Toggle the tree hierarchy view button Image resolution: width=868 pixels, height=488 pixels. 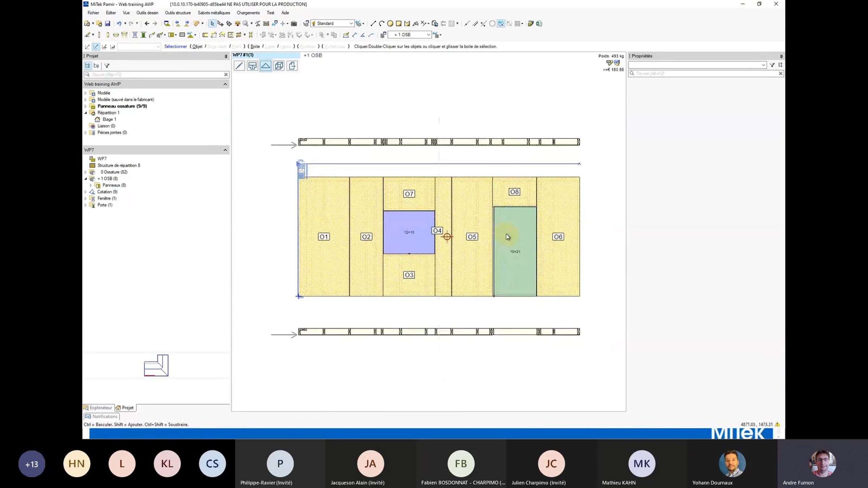(88, 66)
